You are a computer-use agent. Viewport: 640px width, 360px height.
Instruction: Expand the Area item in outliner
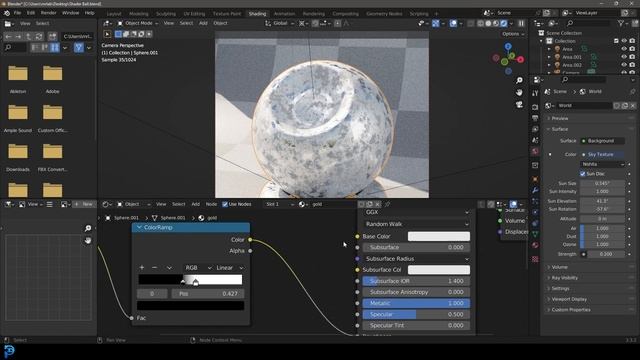(x=549, y=49)
